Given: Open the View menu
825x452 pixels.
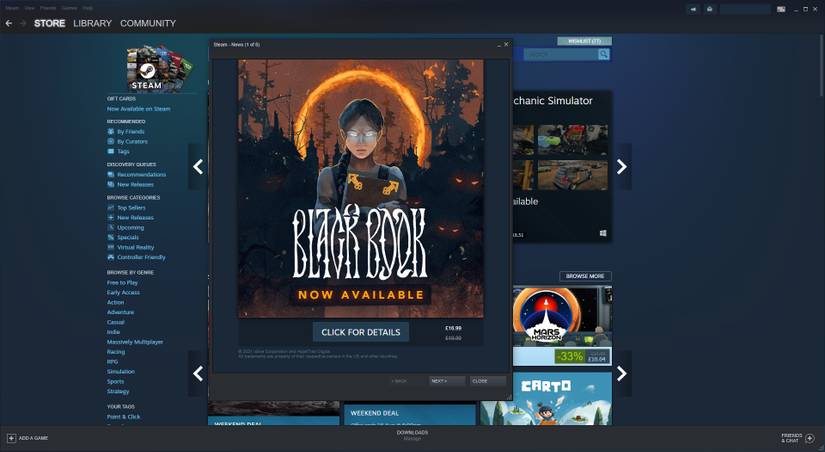Looking at the screenshot, I should point(29,8).
